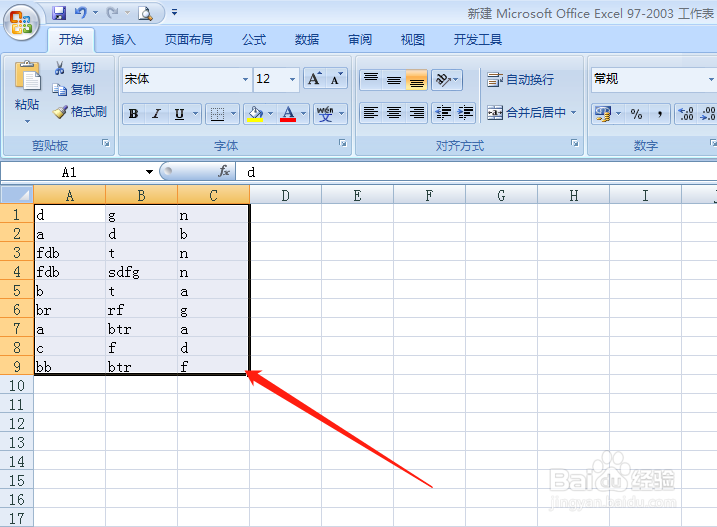Open 合并后居中 dropdown arrow

(x=573, y=113)
